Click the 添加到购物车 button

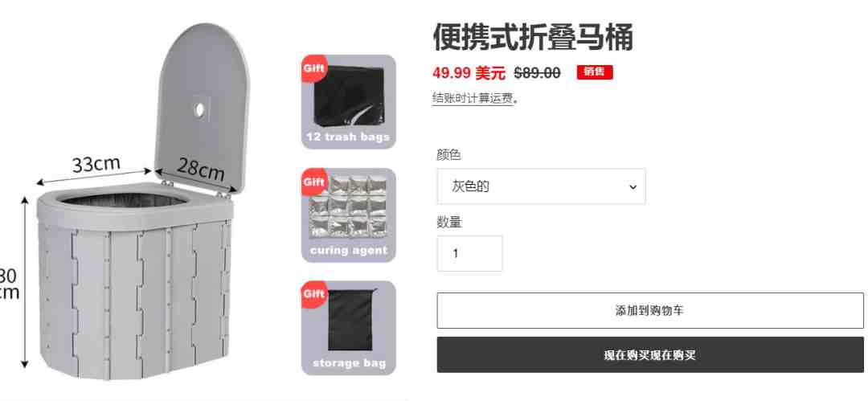tap(650, 311)
